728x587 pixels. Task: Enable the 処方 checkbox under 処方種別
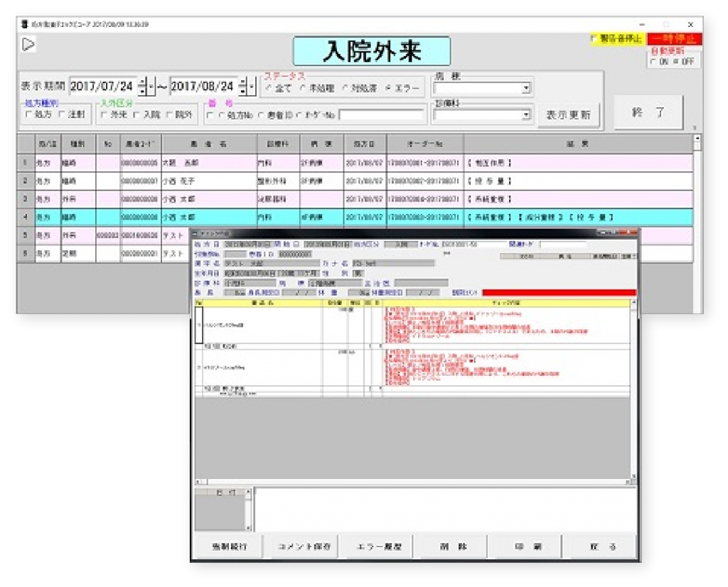point(28,114)
